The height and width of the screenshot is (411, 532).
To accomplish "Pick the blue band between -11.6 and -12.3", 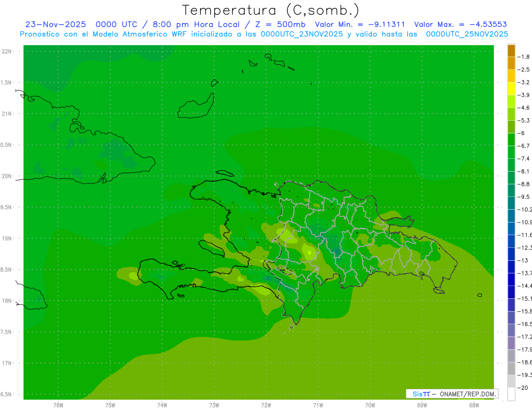I will 511,241.
